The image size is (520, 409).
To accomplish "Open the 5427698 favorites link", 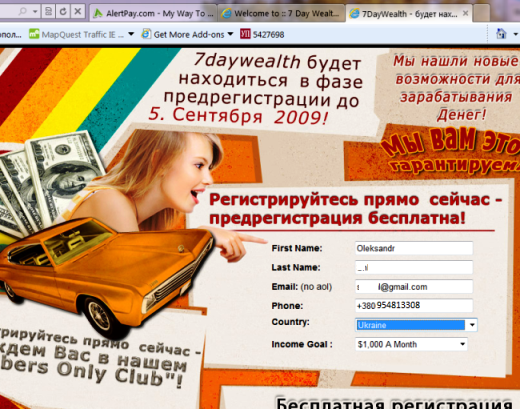I will pyautogui.click(x=268, y=35).
